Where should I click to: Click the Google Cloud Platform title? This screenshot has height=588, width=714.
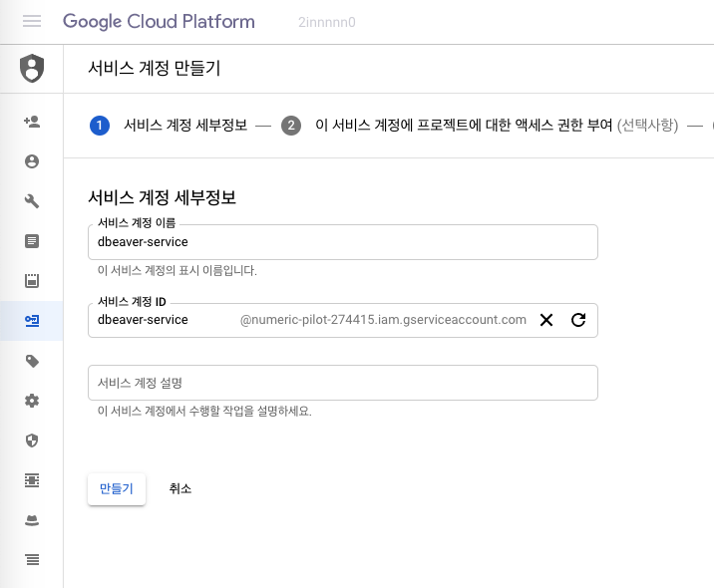pos(159,21)
